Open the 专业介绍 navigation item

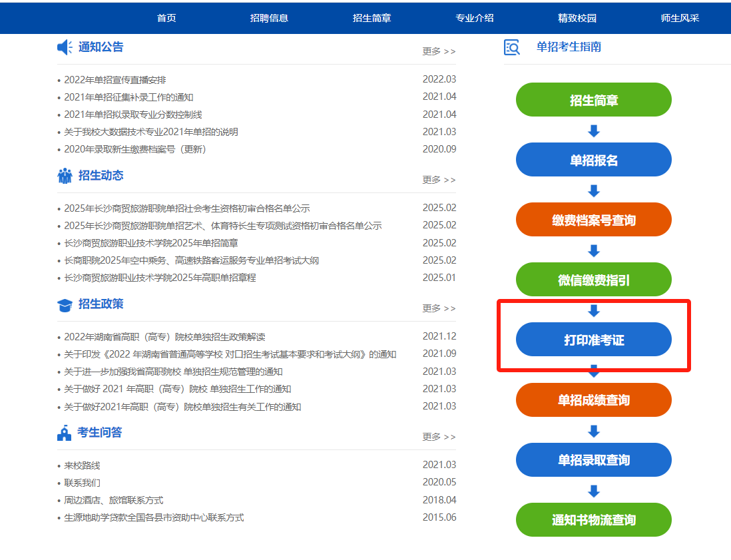point(474,18)
